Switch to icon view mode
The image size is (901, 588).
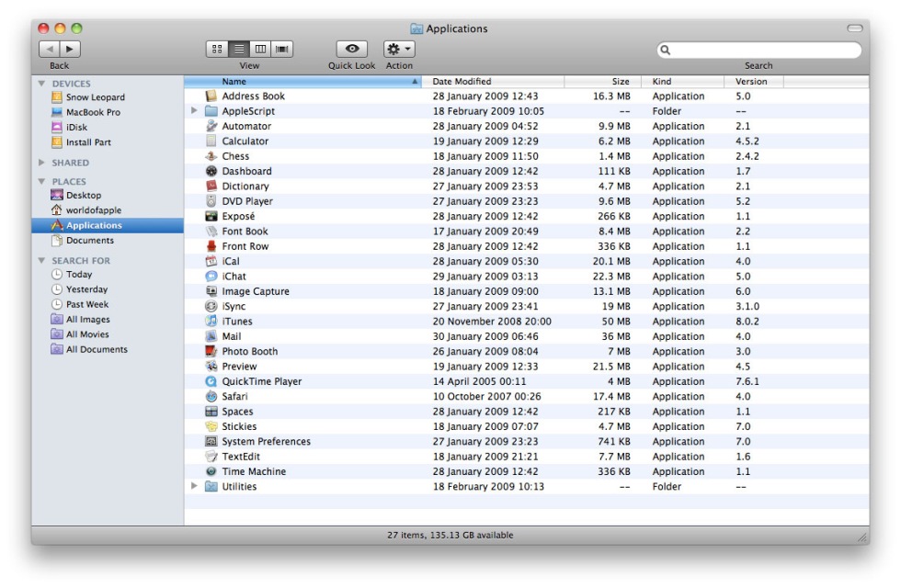[217, 50]
